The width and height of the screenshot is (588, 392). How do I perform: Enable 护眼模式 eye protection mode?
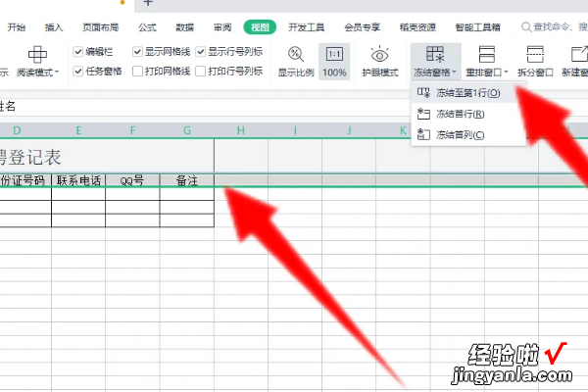point(379,55)
